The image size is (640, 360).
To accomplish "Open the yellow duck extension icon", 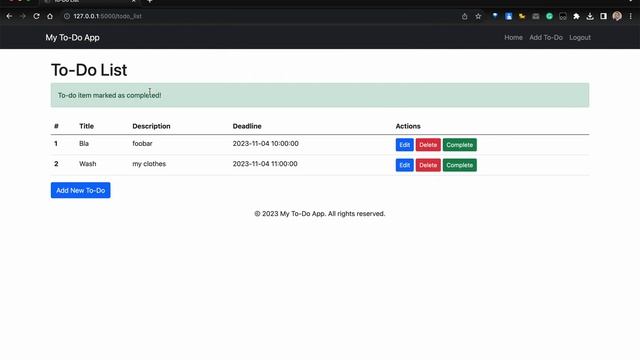I will [522, 16].
